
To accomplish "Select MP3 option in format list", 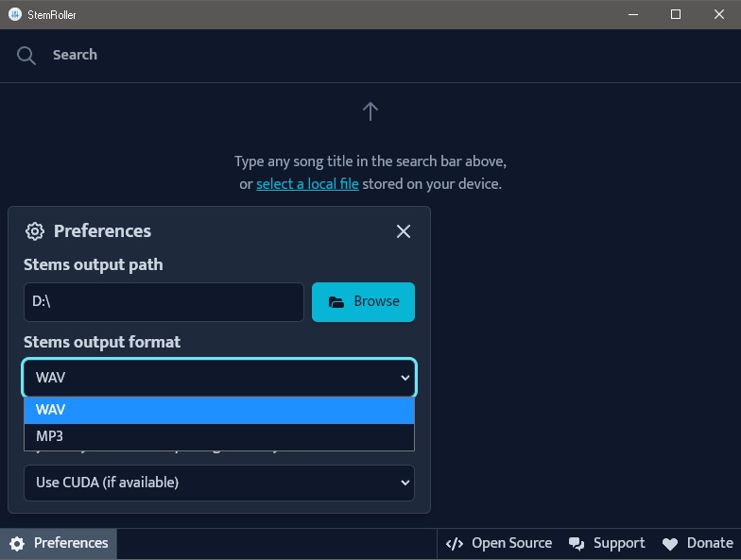I will click(x=219, y=436).
